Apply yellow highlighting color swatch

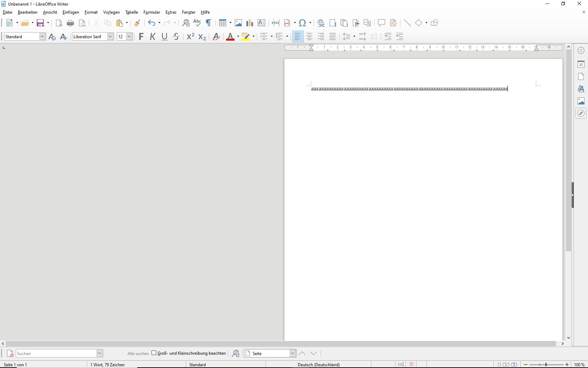click(x=246, y=36)
